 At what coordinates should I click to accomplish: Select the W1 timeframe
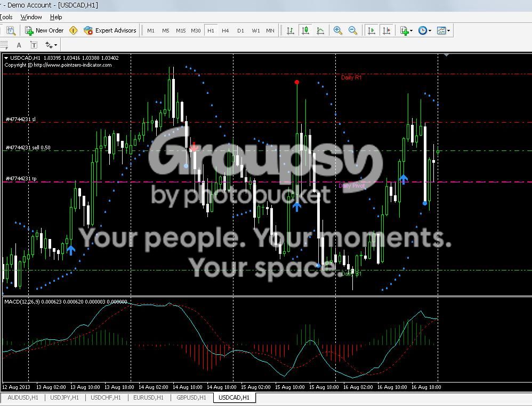[256, 30]
